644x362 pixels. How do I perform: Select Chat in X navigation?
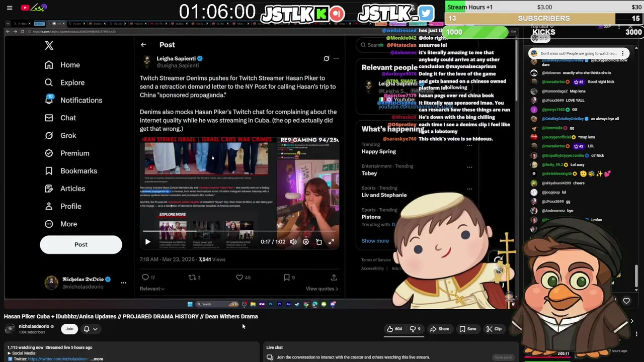pos(60,118)
